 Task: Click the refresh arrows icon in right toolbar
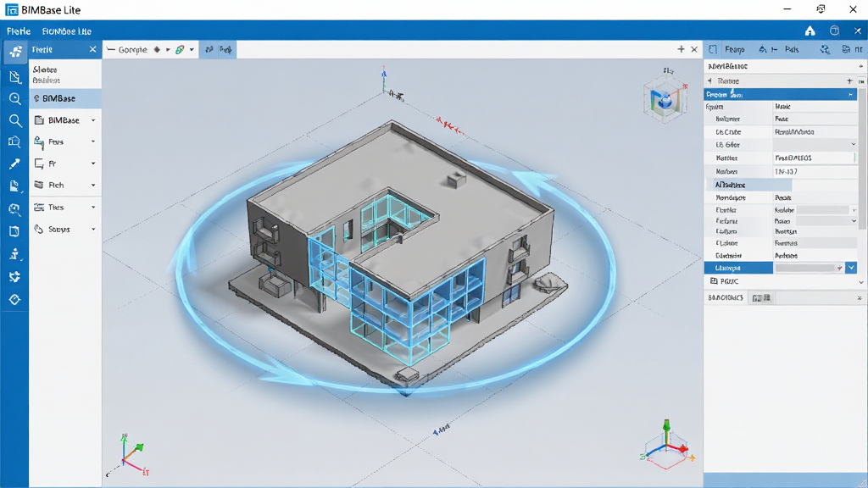(825, 49)
